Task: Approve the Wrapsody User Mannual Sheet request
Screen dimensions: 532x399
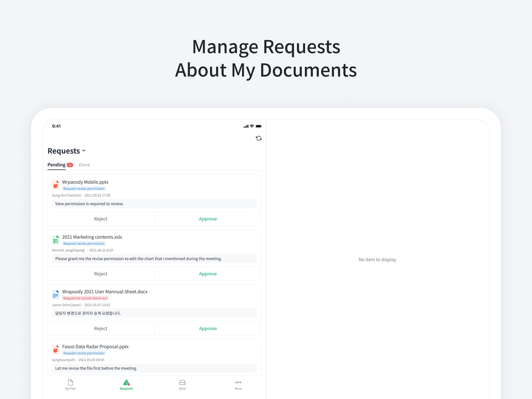Action: pyautogui.click(x=208, y=328)
